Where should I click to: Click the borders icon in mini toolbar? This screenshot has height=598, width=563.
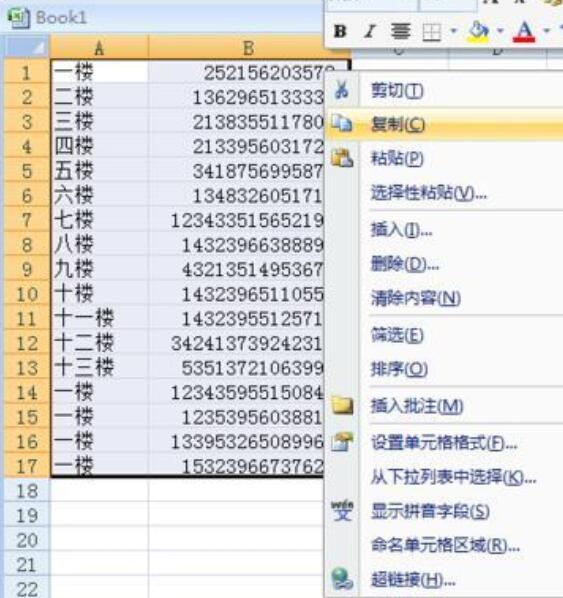coord(432,32)
